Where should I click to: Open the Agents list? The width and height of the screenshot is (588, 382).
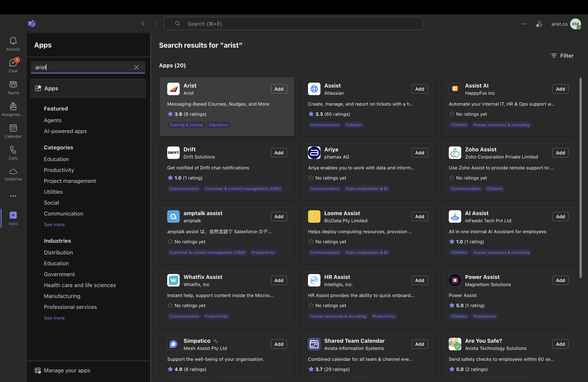[x=53, y=120]
